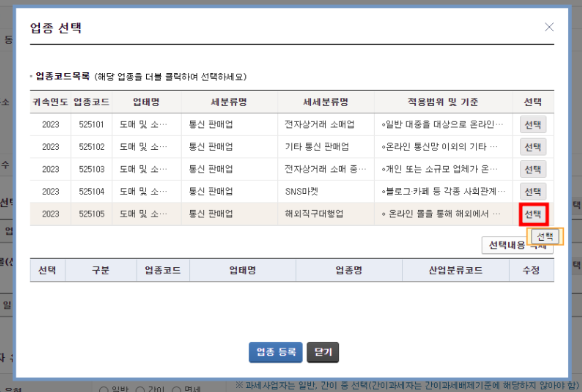
Task: Click the 업종명 header in lower table
Action: click(x=349, y=270)
